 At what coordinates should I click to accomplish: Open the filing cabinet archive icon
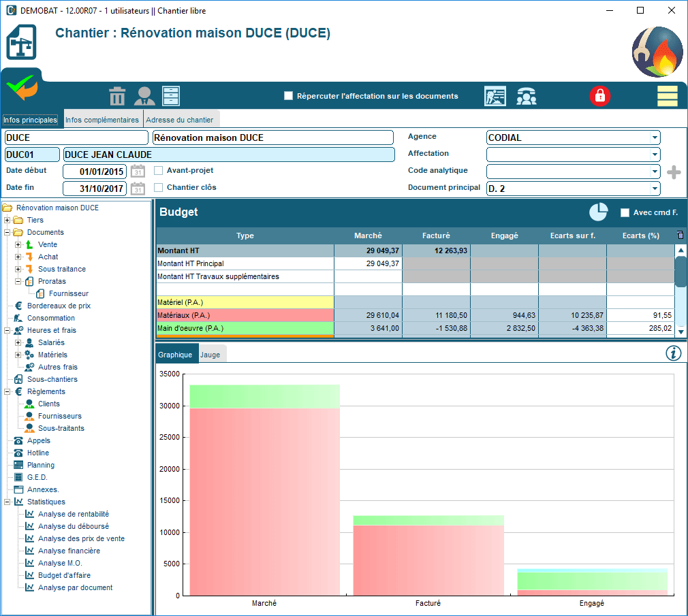pos(170,96)
